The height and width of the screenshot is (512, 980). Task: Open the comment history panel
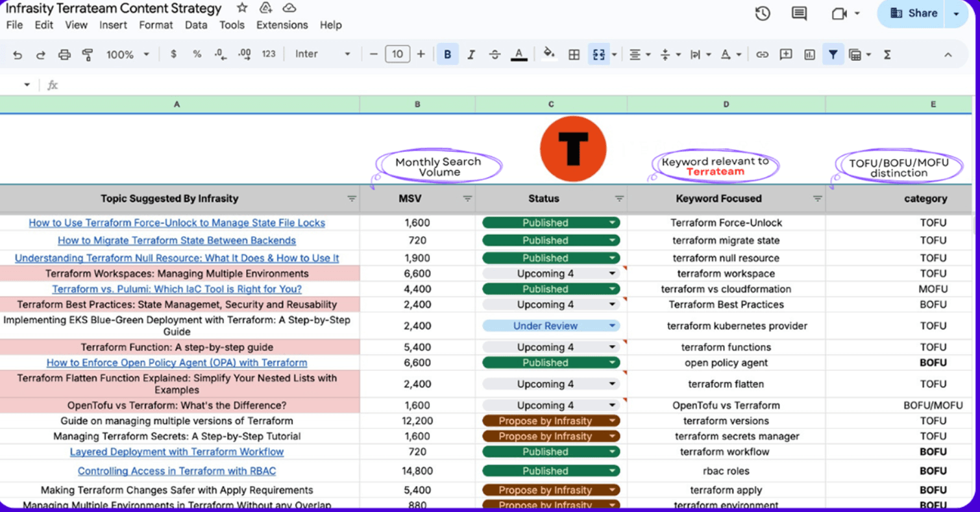point(800,14)
